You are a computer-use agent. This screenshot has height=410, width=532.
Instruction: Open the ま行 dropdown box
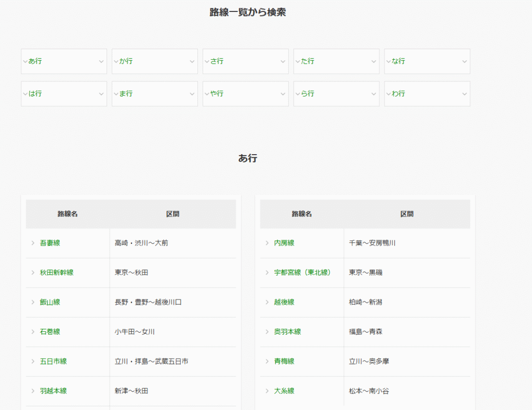pyautogui.click(x=155, y=93)
